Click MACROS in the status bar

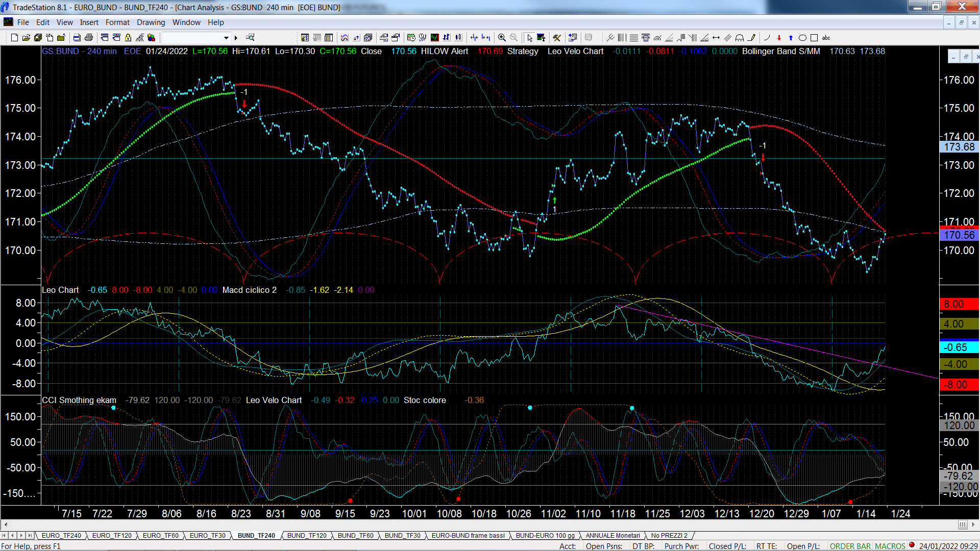pos(890,546)
